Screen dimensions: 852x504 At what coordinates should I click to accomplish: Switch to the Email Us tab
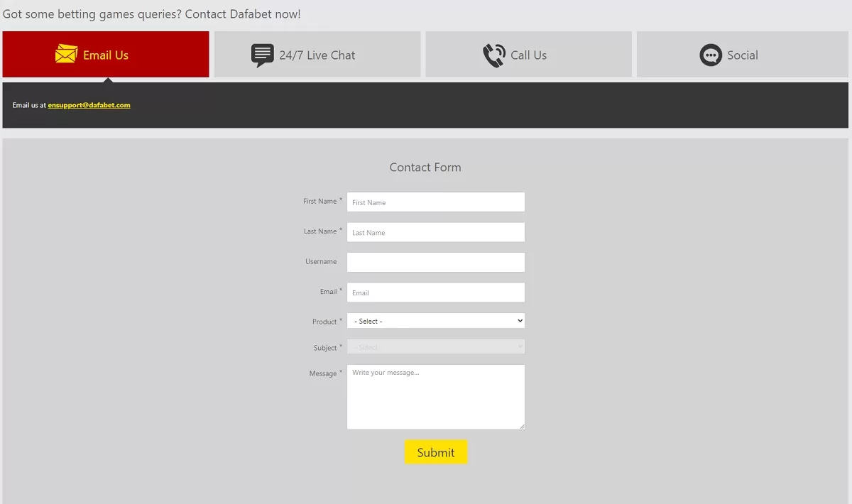pos(106,54)
